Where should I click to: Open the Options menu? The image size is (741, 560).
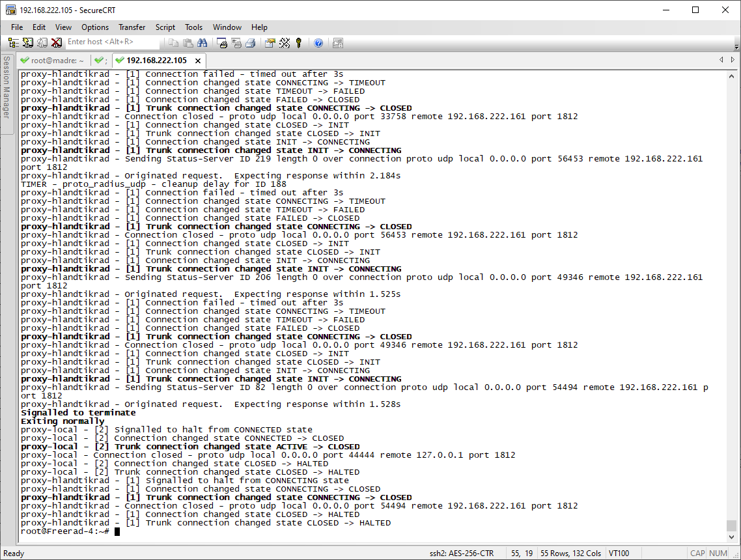(95, 27)
